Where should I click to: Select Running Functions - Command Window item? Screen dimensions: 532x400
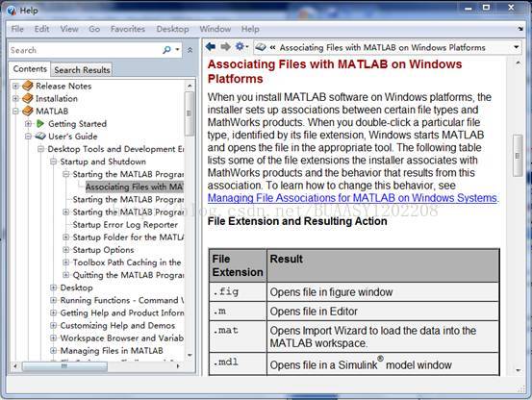point(122,300)
